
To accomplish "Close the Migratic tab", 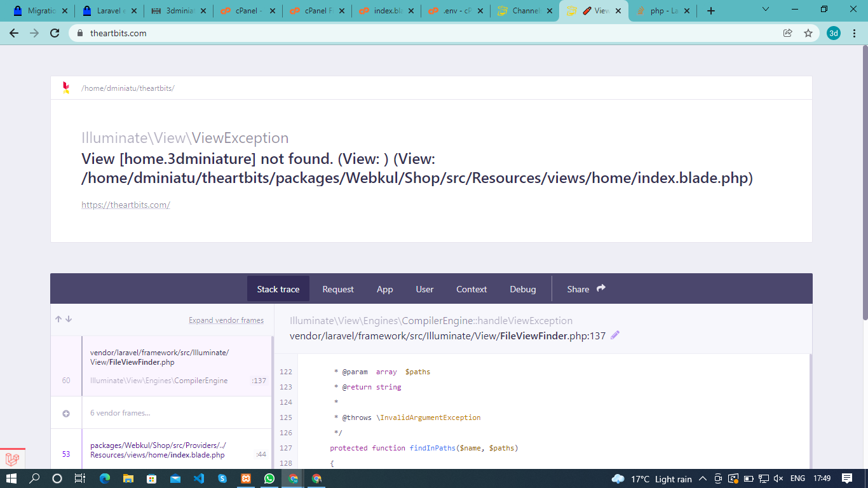I will 64,11.
